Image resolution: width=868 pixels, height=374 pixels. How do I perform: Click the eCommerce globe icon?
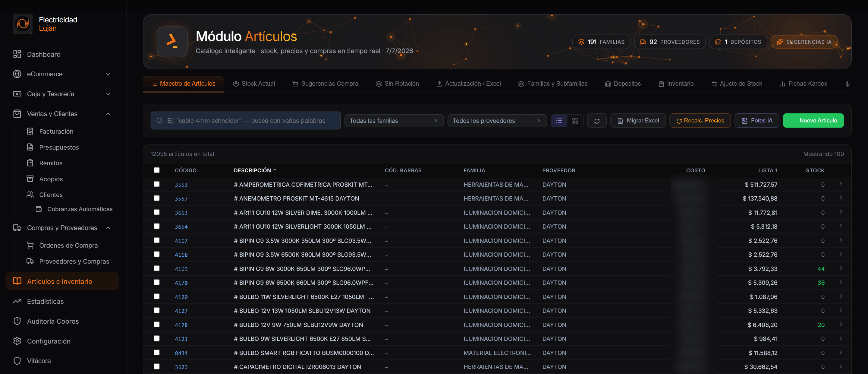17,74
